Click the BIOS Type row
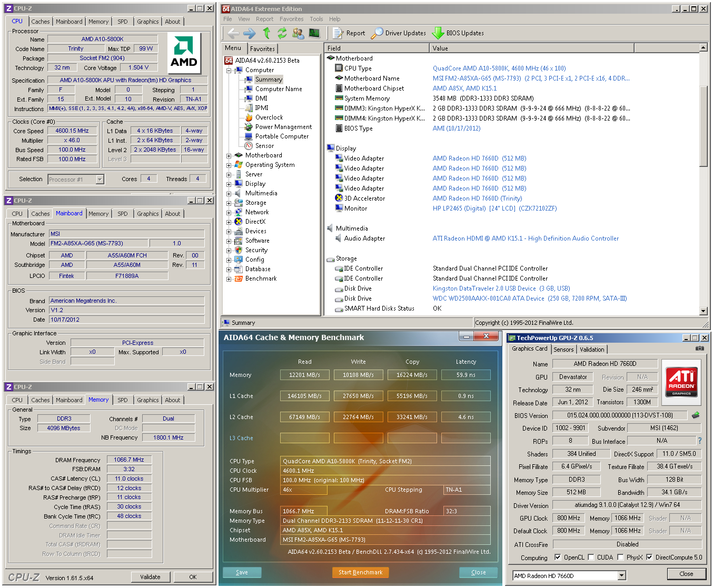 click(513, 128)
